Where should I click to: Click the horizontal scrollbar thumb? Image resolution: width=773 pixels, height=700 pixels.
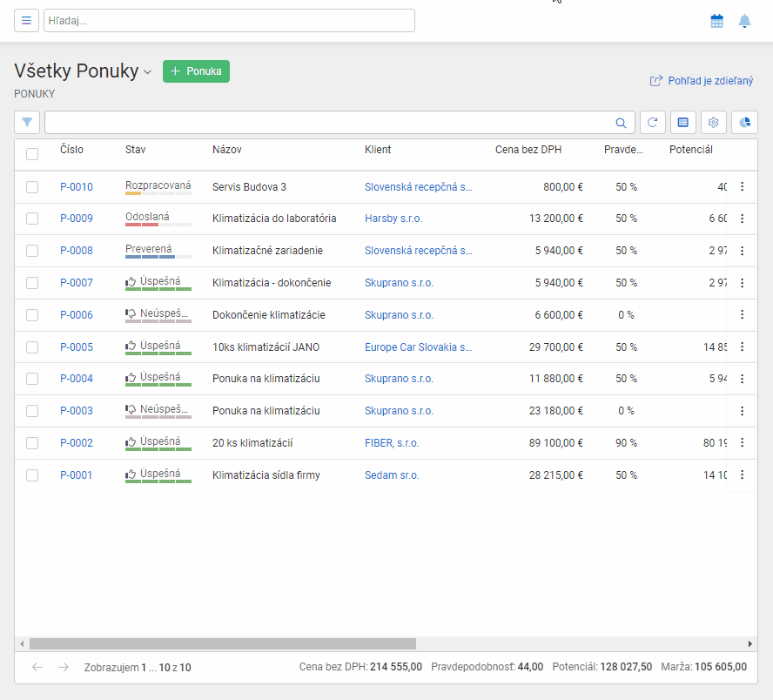223,643
